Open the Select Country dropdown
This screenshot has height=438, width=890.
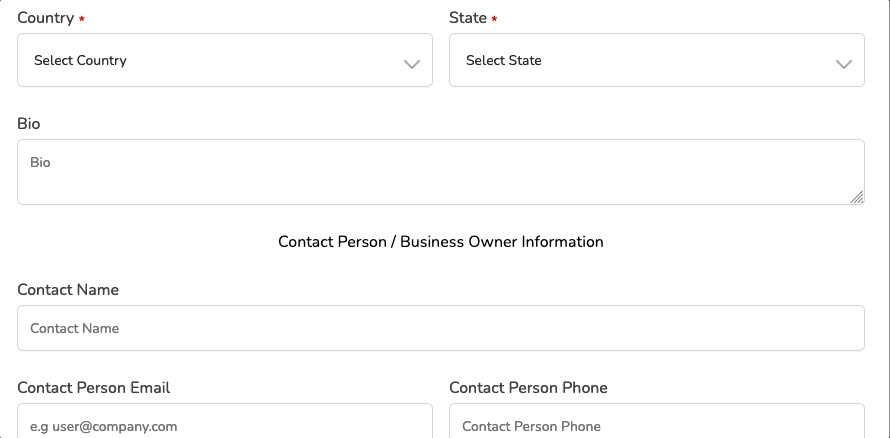pyautogui.click(x=224, y=60)
